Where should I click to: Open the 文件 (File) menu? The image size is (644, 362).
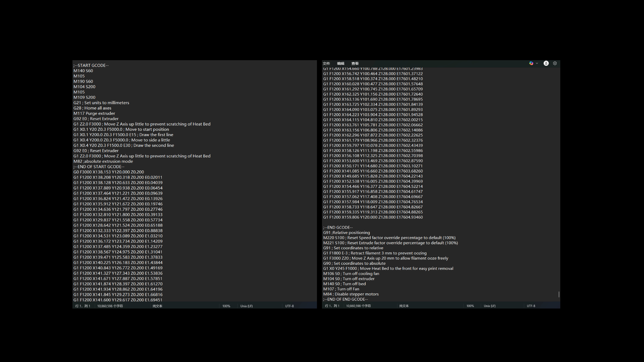326,63
